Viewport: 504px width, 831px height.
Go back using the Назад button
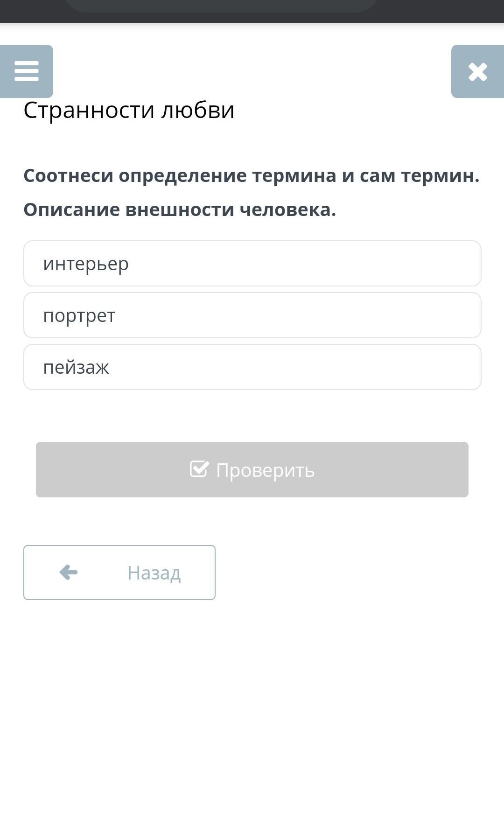(x=119, y=573)
